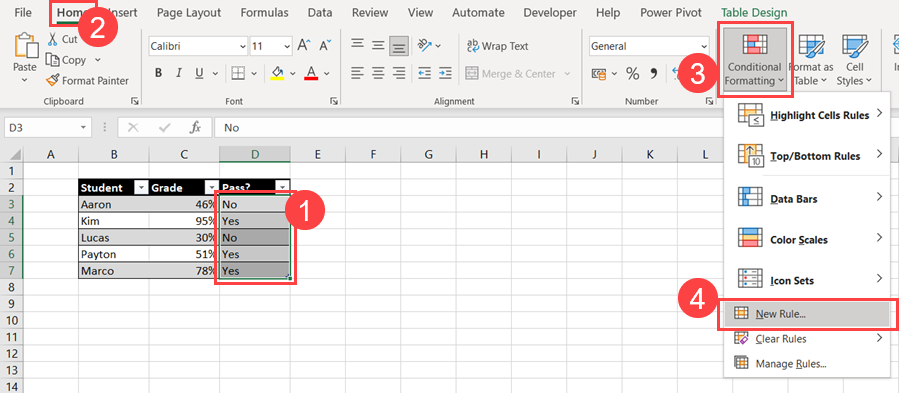The height and width of the screenshot is (393, 899).
Task: Open Top/Bottom Rules submenu
Action: tap(807, 155)
